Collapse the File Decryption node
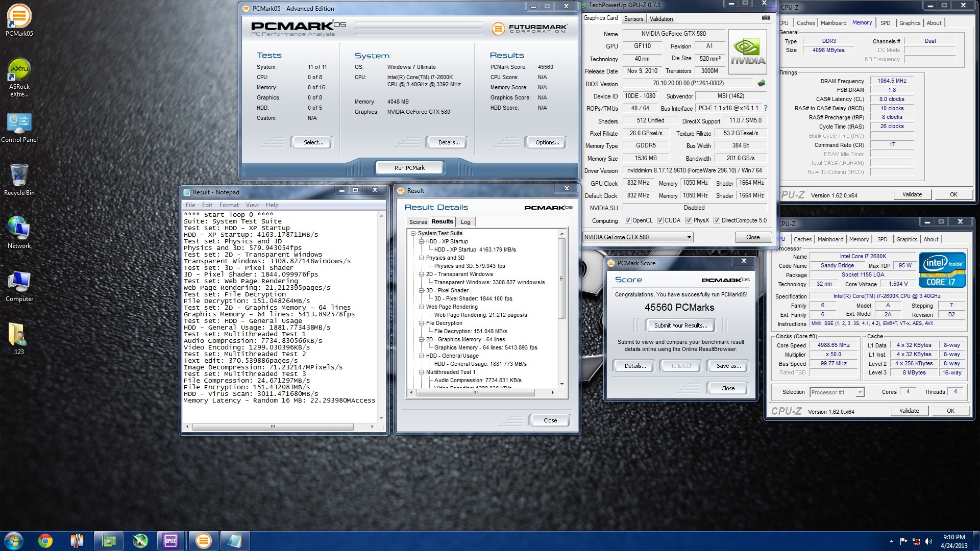 (422, 323)
